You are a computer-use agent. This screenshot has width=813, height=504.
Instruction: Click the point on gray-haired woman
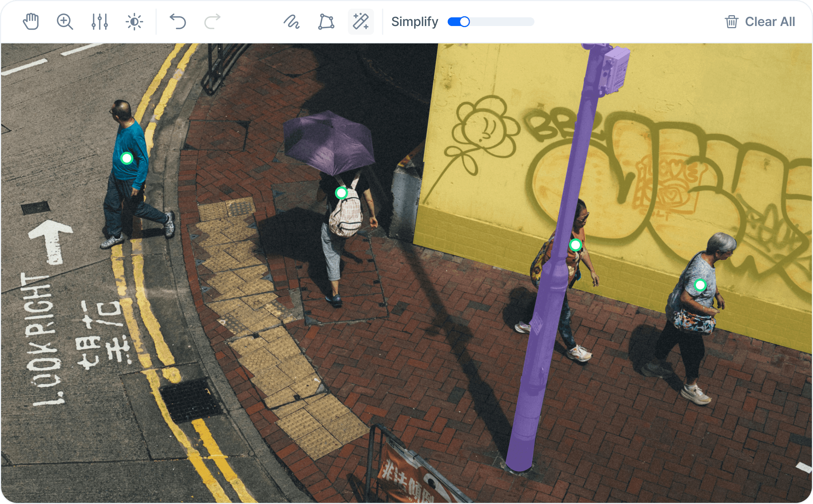[700, 285]
